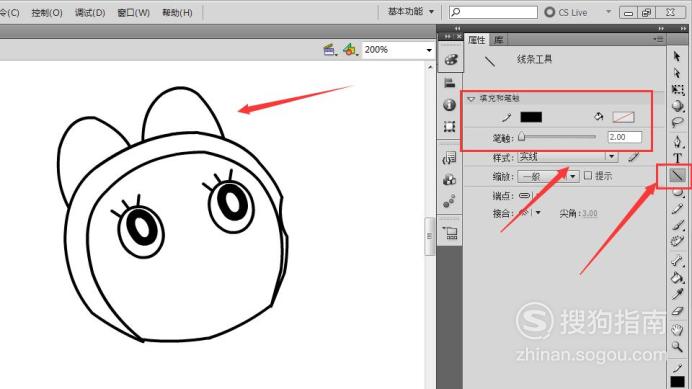
Task: Open the 窗口(W) menu
Action: [133, 12]
